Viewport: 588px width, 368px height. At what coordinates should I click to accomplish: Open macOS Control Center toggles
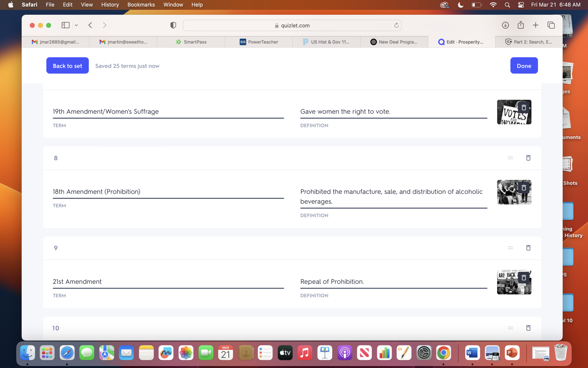click(521, 5)
